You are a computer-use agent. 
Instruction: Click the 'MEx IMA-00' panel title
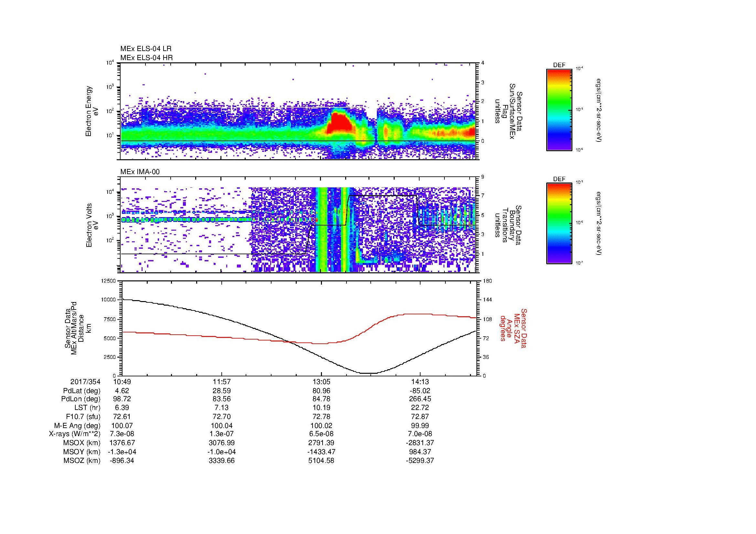[x=140, y=172]
